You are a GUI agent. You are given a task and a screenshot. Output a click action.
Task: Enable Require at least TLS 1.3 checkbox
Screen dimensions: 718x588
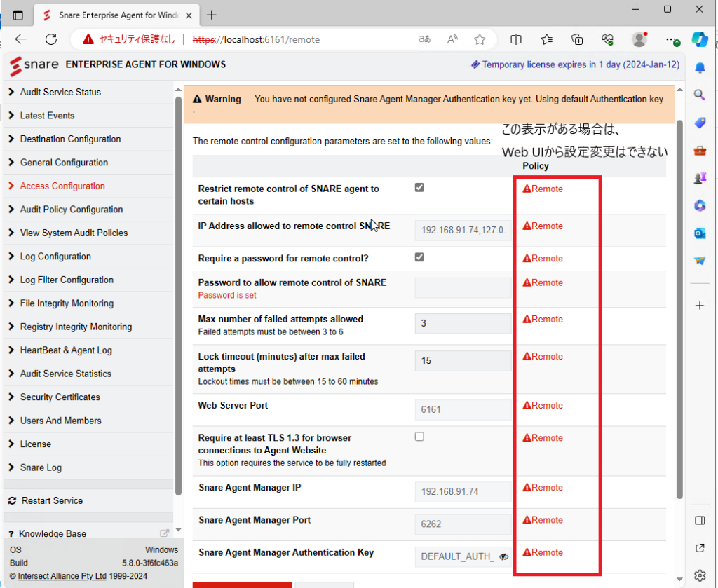coord(419,437)
